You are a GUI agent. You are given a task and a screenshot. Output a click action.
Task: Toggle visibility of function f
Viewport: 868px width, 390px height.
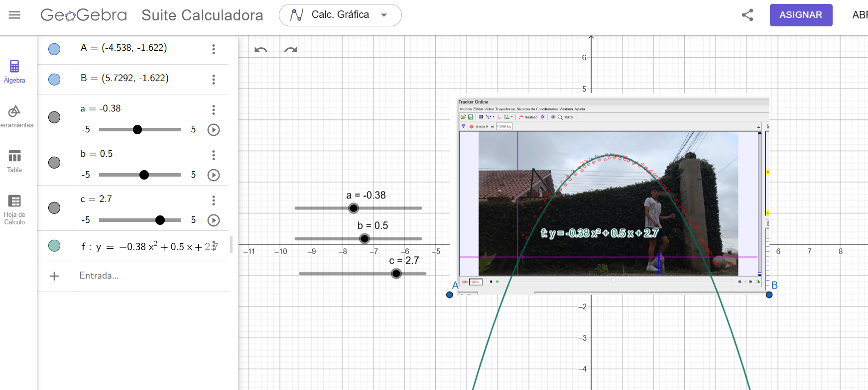point(54,246)
